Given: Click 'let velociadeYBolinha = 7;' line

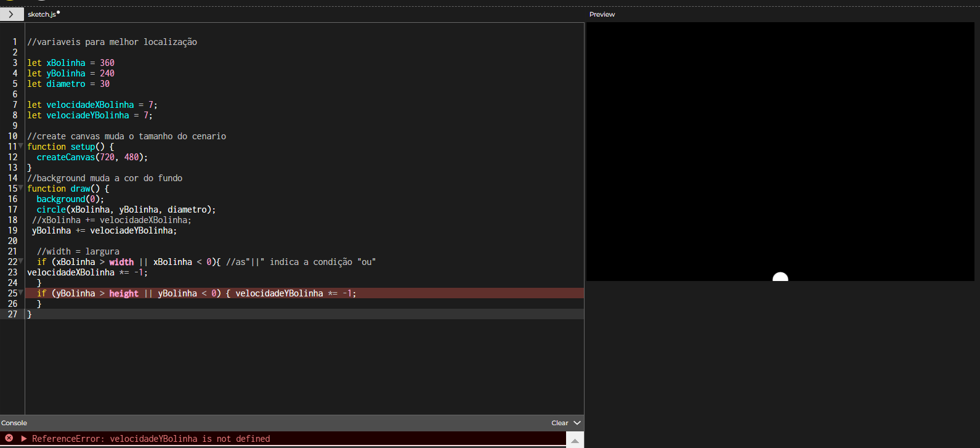Looking at the screenshot, I should pyautogui.click(x=90, y=115).
